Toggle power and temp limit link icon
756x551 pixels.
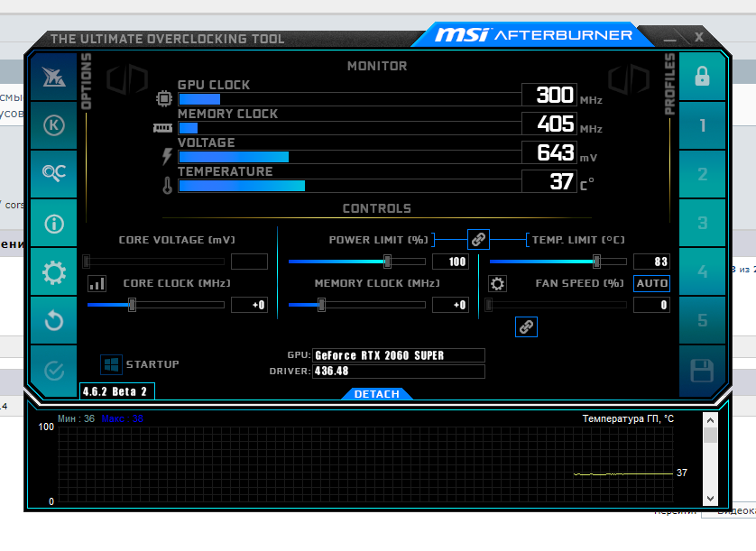[478, 239]
